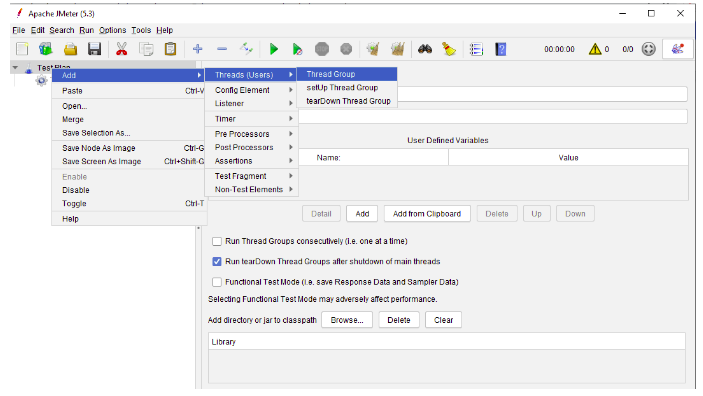The height and width of the screenshot is (396, 703).
Task: Click the Clear broom icon
Action: coord(373,49)
